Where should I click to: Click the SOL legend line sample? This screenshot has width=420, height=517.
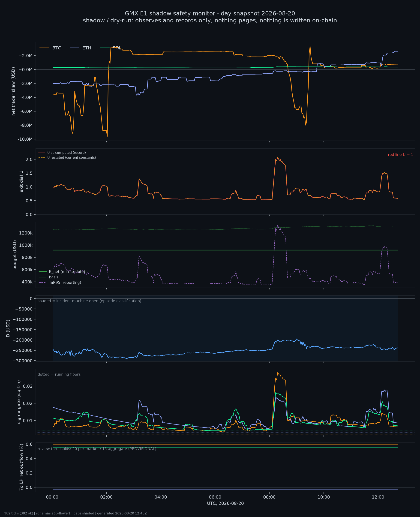pos(105,48)
